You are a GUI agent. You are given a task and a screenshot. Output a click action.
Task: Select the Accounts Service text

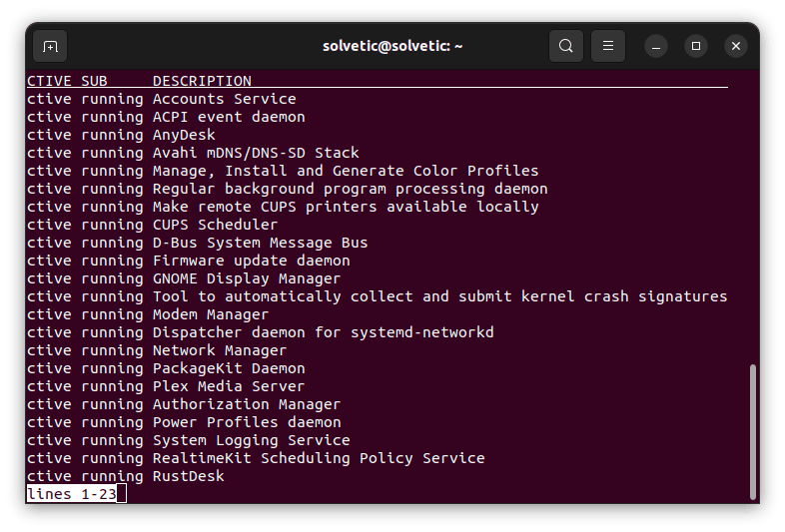225,99
